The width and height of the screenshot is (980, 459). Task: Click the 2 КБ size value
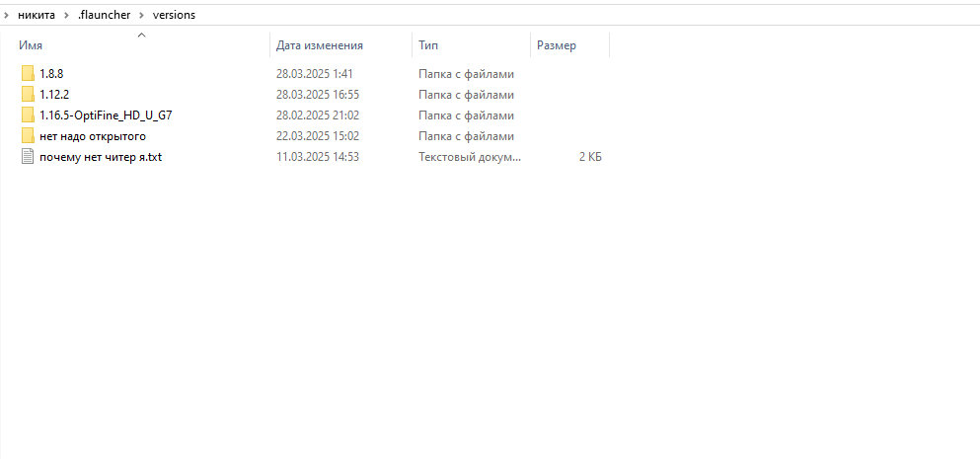pyautogui.click(x=590, y=157)
